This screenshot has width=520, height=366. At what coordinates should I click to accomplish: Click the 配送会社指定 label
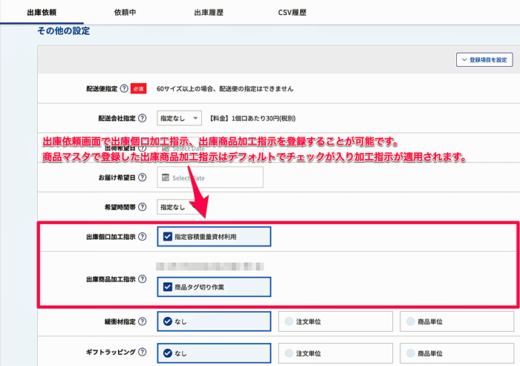(117, 118)
